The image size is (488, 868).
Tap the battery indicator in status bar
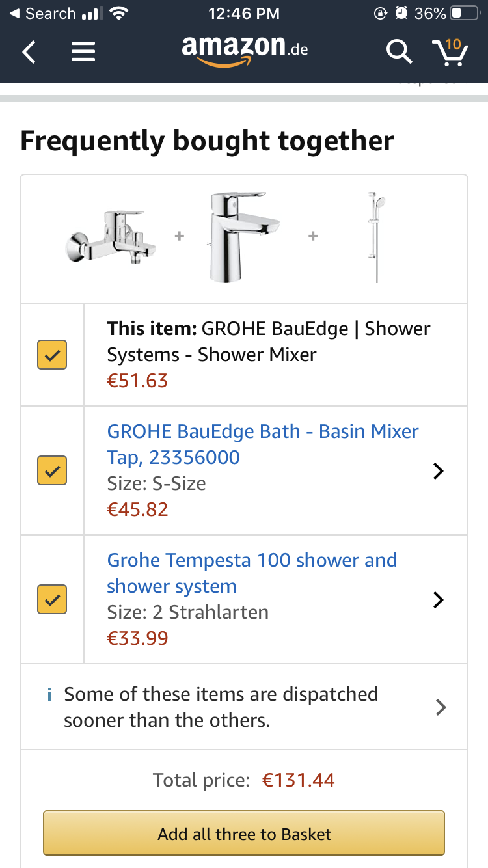(x=465, y=14)
